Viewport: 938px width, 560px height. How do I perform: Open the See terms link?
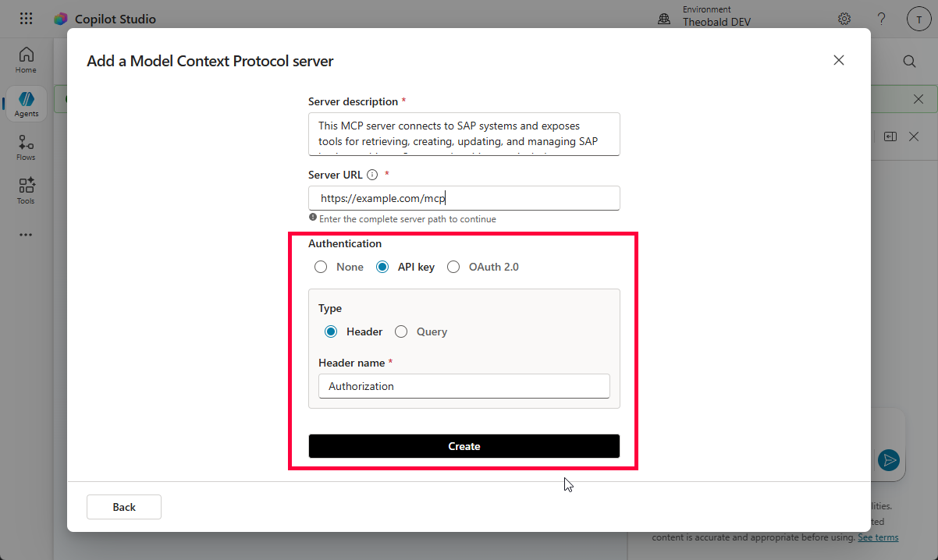point(878,537)
